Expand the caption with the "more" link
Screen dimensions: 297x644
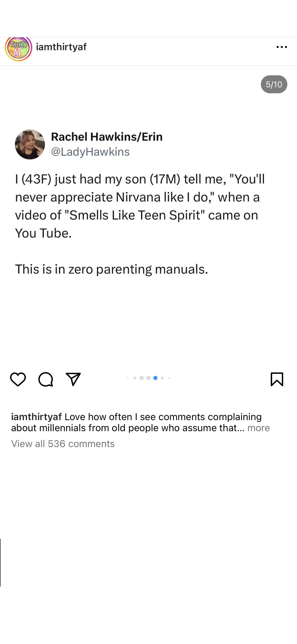tap(259, 428)
